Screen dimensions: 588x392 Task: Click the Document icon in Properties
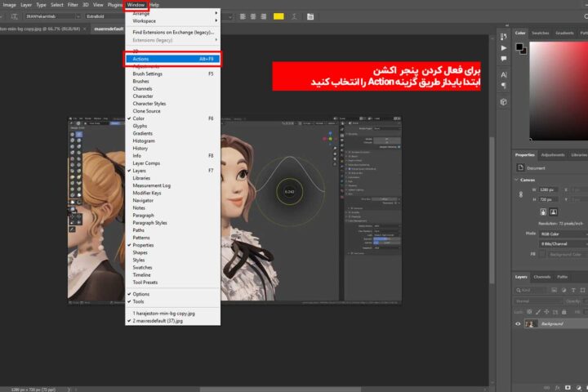(x=520, y=167)
